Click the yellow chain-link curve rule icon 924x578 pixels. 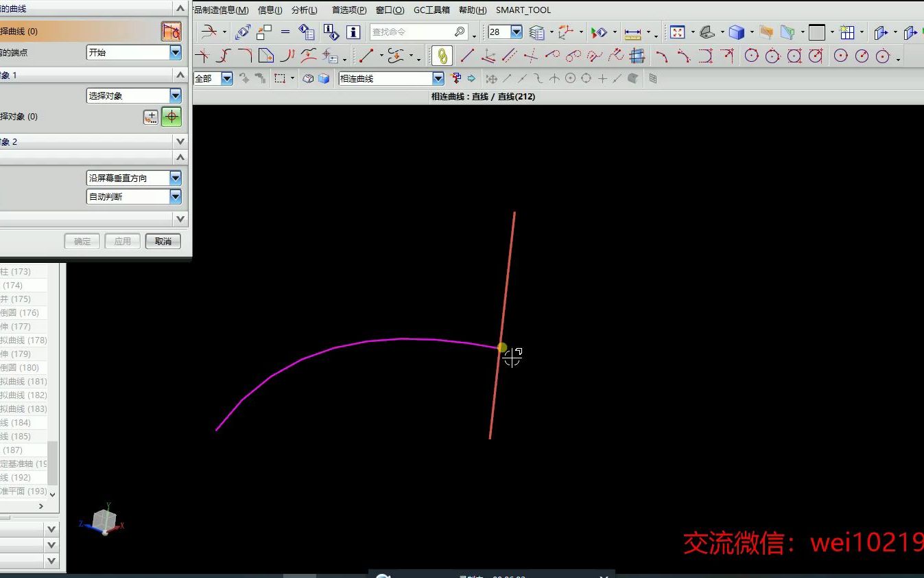(441, 56)
